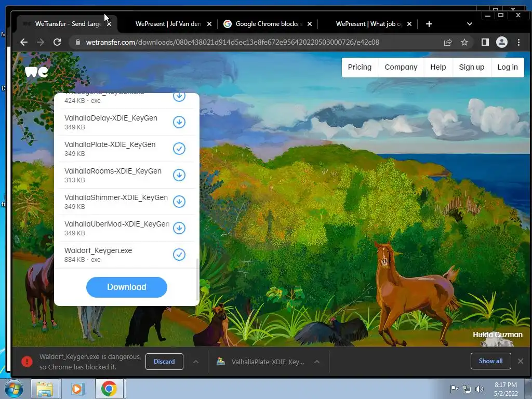Click the blue Download button
This screenshot has width=532, height=399.
coord(127,287)
